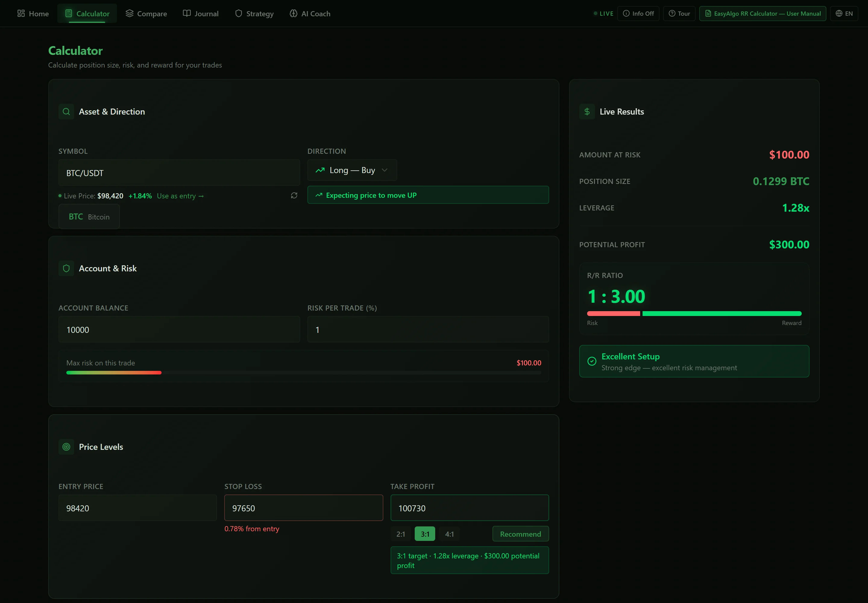Click the AI Coach brain icon
This screenshot has width=868, height=603.
294,13
